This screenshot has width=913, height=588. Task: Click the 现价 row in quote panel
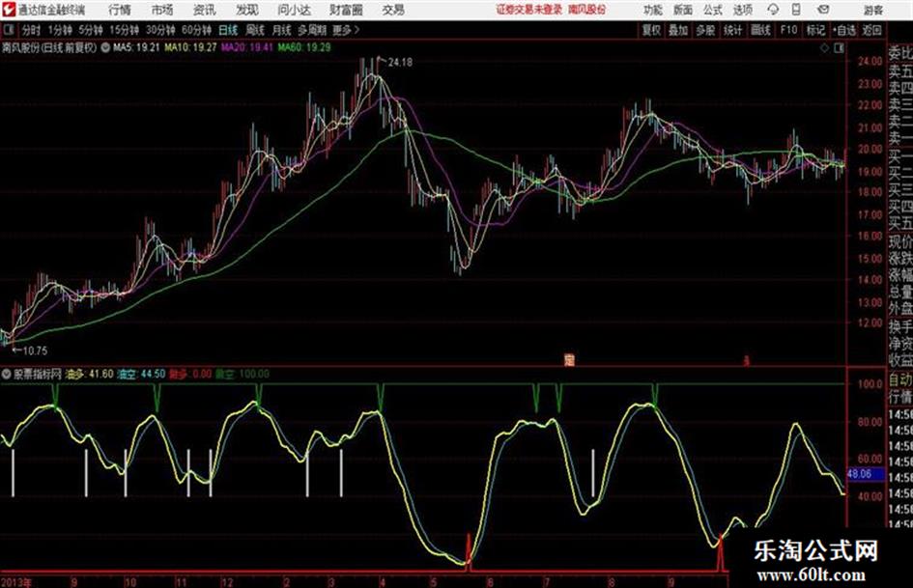pos(900,241)
